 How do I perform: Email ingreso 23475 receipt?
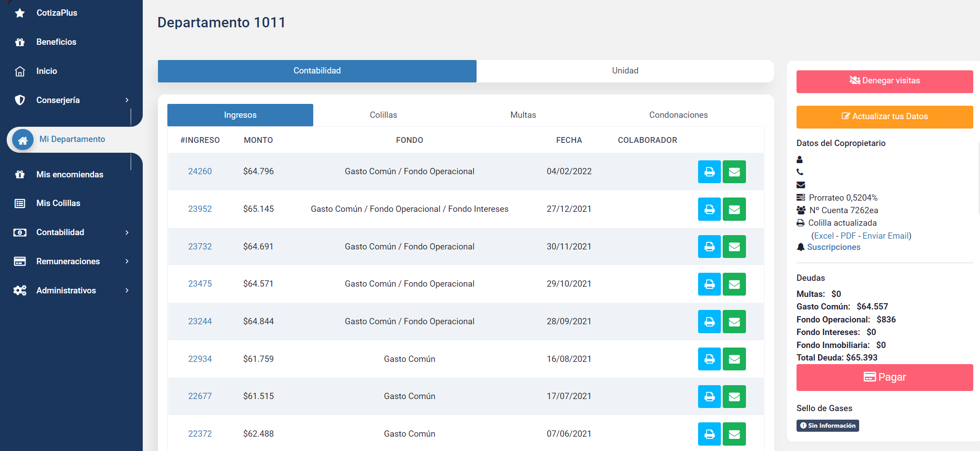click(x=734, y=284)
